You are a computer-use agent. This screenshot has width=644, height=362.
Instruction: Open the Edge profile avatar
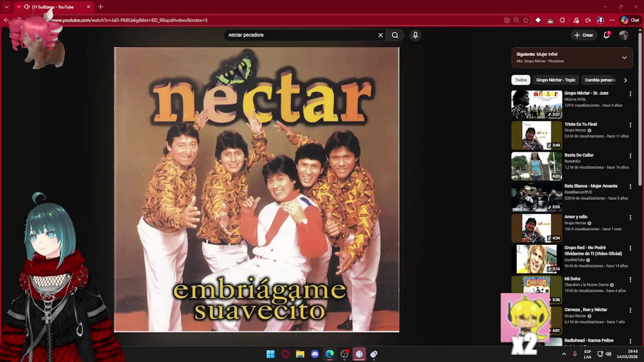(x=600, y=20)
